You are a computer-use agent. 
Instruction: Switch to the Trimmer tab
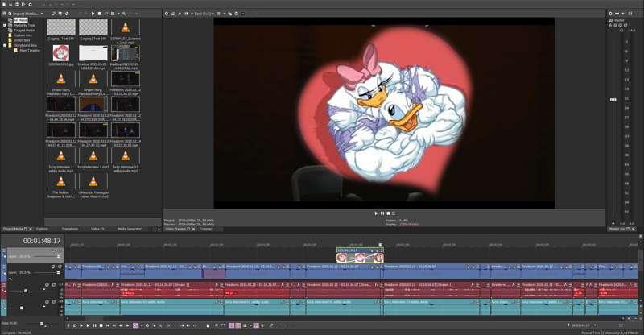tap(205, 229)
